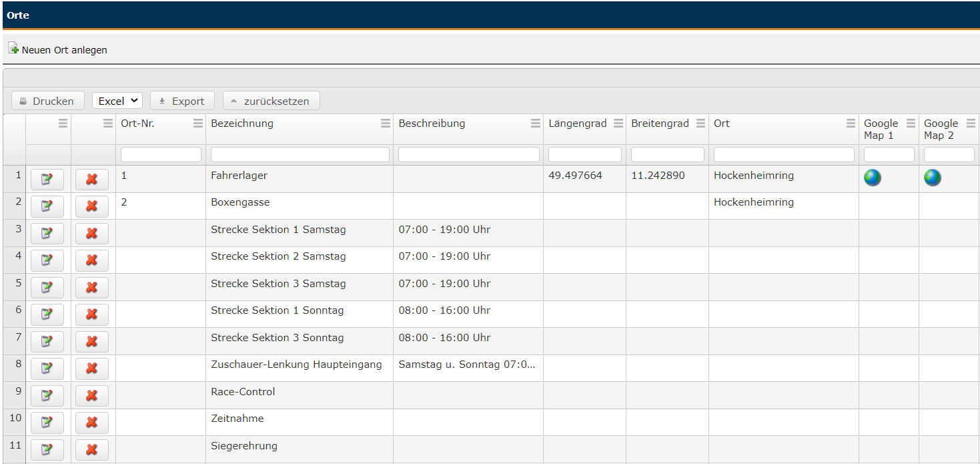Open the Excel export format dropdown
Image resolution: width=980 pixels, height=464 pixels.
pos(117,101)
